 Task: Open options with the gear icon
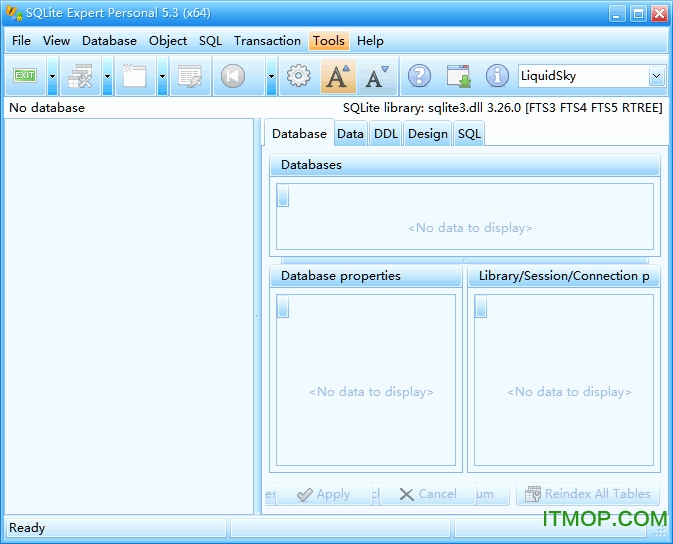[x=298, y=76]
